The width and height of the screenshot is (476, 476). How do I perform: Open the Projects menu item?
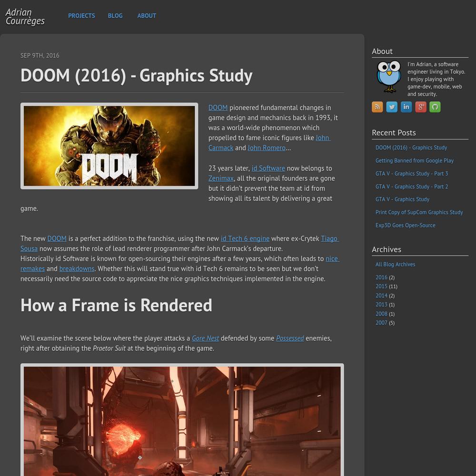click(x=81, y=16)
